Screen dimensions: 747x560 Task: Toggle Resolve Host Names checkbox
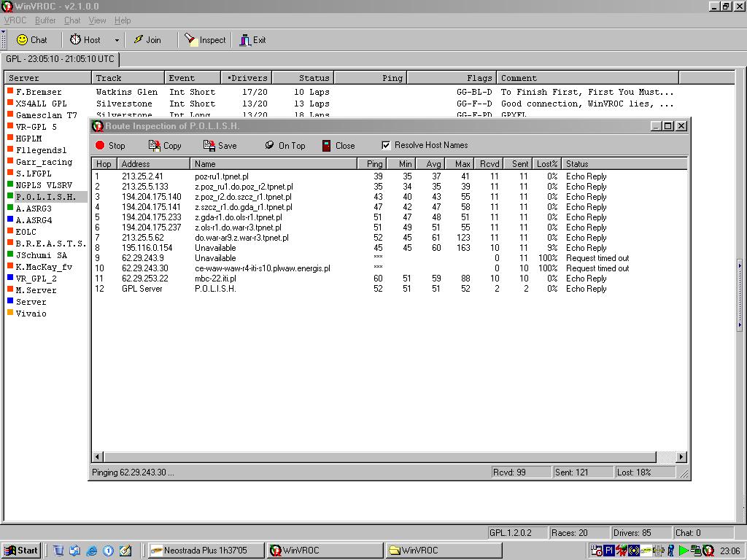click(x=386, y=145)
